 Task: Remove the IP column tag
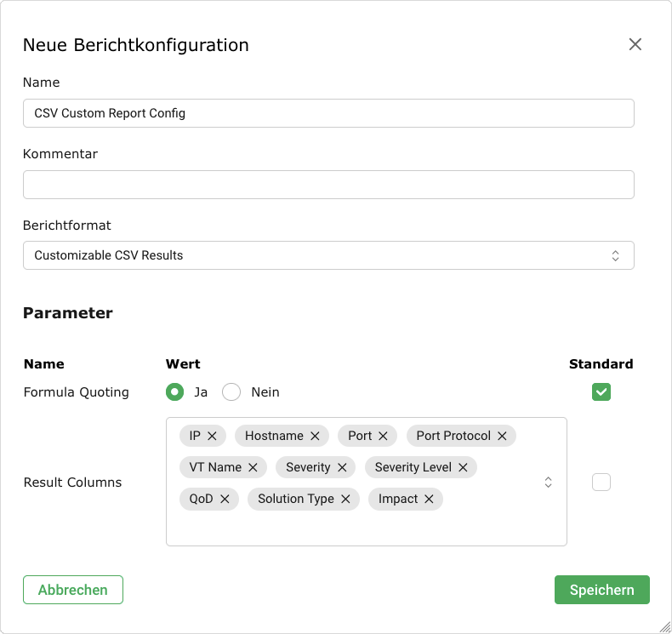(213, 436)
